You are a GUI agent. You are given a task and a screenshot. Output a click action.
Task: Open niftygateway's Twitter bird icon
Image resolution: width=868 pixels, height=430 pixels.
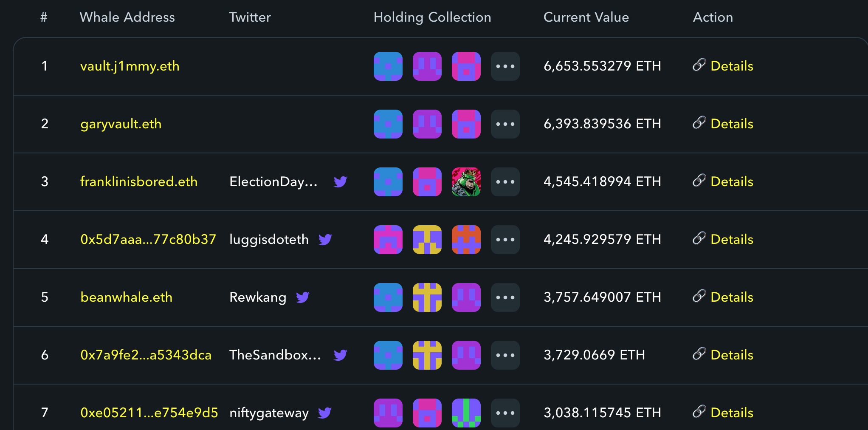[x=325, y=413]
